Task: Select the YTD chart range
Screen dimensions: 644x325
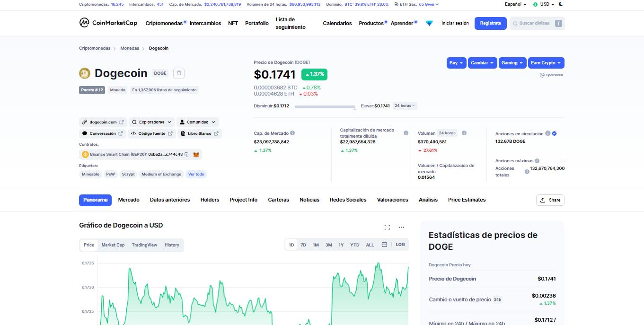Action: (x=355, y=245)
